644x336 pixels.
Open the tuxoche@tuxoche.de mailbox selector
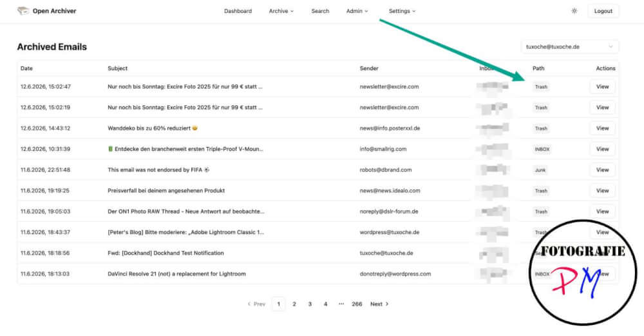click(570, 47)
